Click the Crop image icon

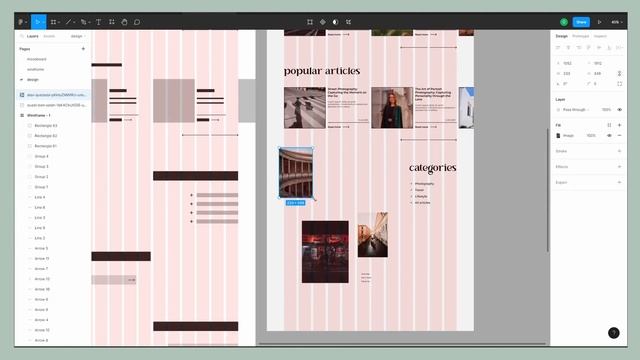348,22
